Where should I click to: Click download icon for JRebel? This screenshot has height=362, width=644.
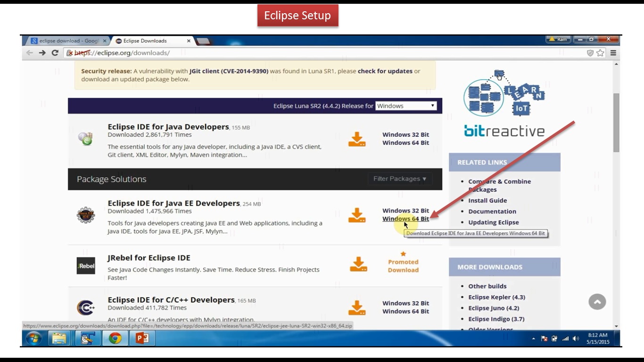point(358,264)
